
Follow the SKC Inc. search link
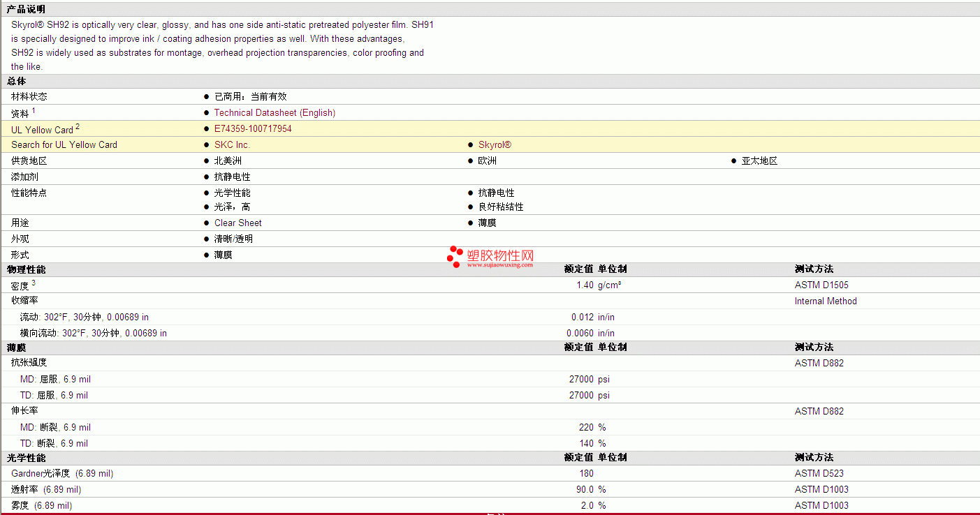pyautogui.click(x=232, y=144)
